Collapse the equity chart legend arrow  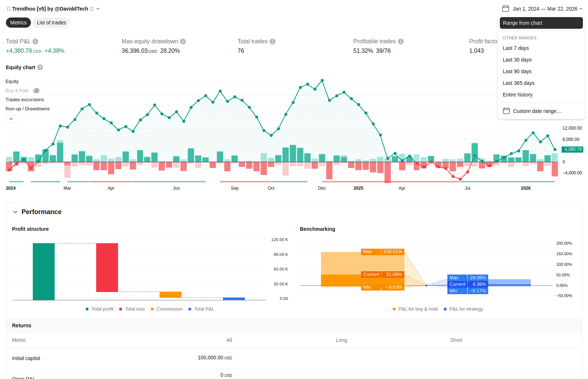[11, 119]
